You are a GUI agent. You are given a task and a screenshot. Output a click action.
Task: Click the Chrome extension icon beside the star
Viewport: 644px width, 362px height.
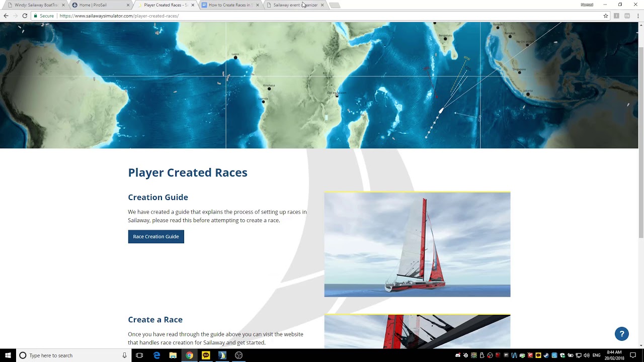point(616,16)
